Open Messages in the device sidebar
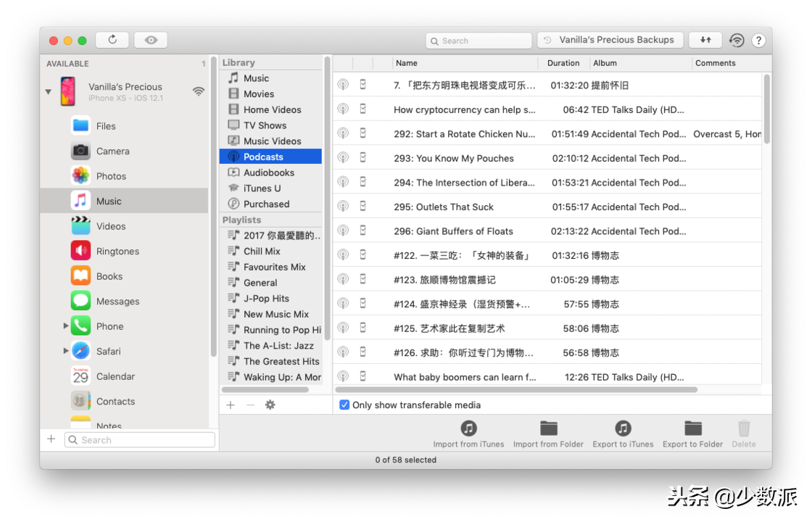This screenshot has height=522, width=812. tap(124, 301)
